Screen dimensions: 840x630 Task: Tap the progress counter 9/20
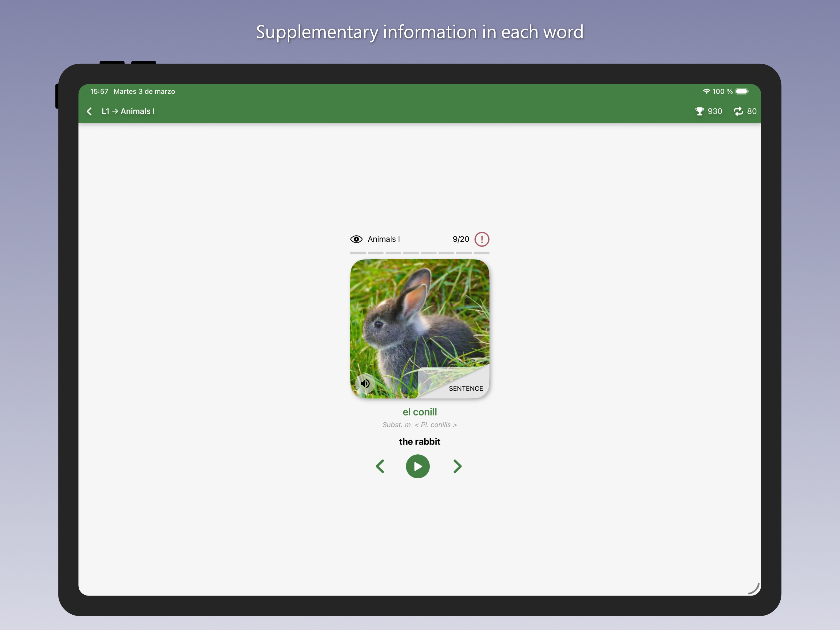[x=461, y=239]
